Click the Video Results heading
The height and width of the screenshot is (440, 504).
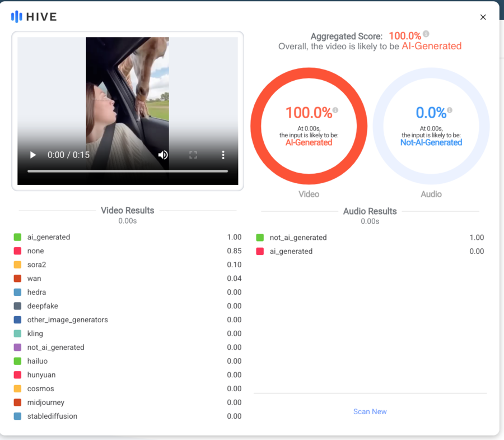pos(127,211)
